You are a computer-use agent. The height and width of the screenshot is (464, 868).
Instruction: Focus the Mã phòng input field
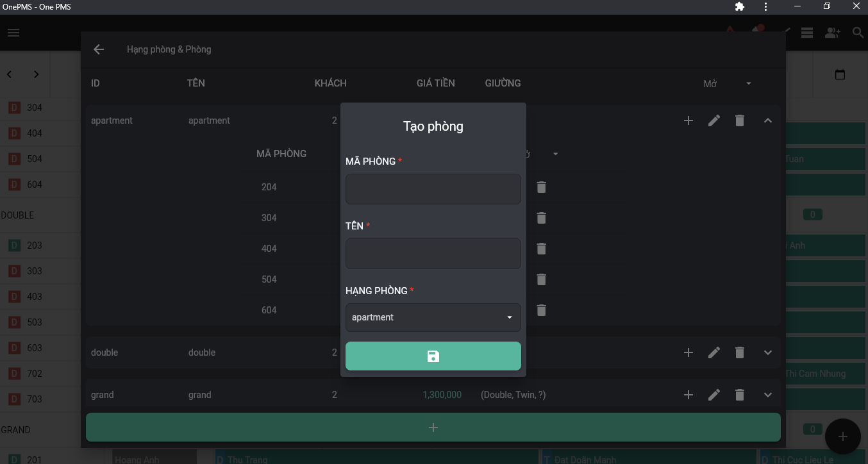(433, 189)
